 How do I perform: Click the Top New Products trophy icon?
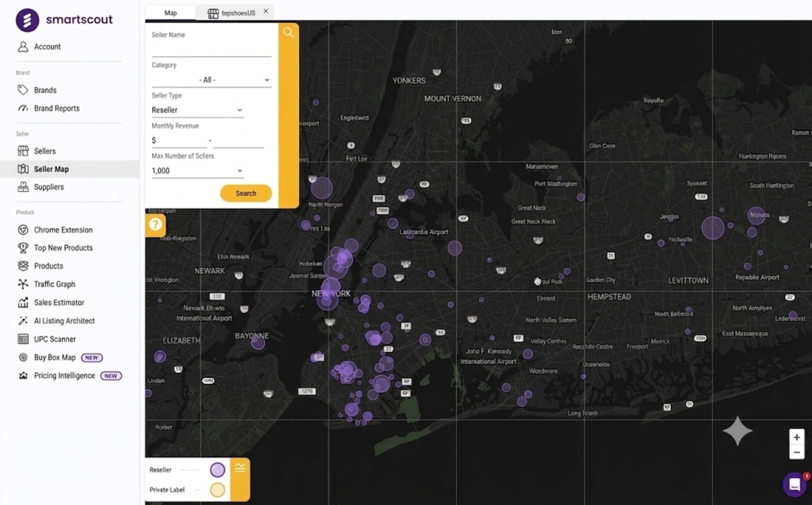(x=23, y=247)
